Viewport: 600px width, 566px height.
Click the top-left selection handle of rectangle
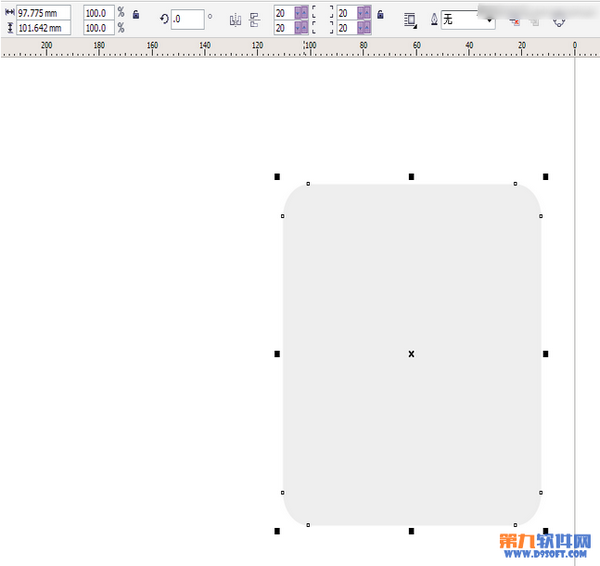[277, 176]
